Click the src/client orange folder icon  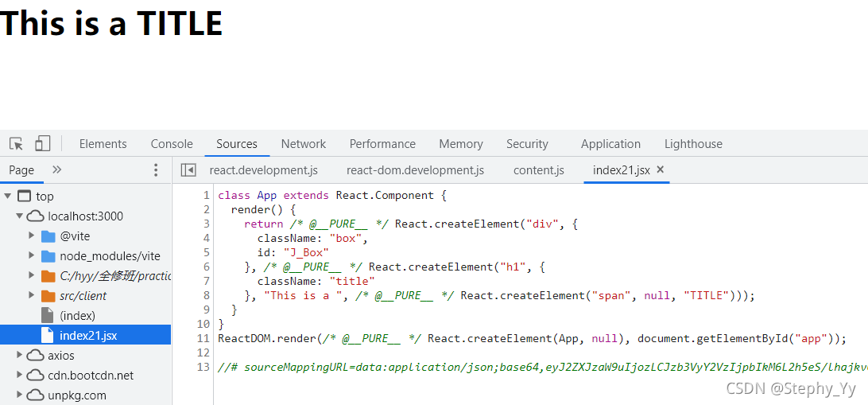pyautogui.click(x=48, y=296)
